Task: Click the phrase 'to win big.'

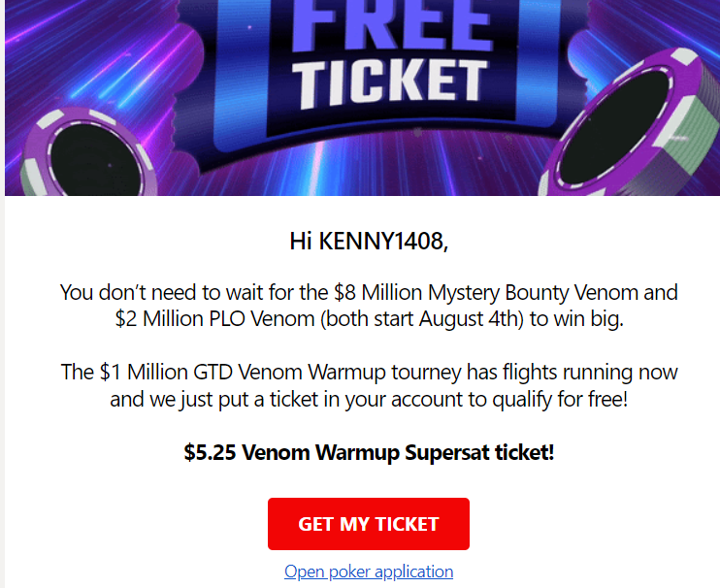Action: (576, 318)
